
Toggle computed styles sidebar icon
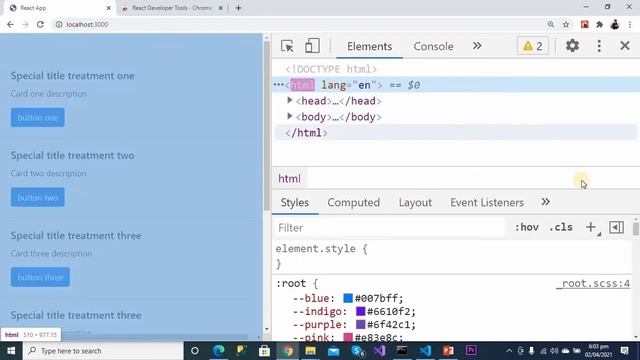tap(616, 227)
